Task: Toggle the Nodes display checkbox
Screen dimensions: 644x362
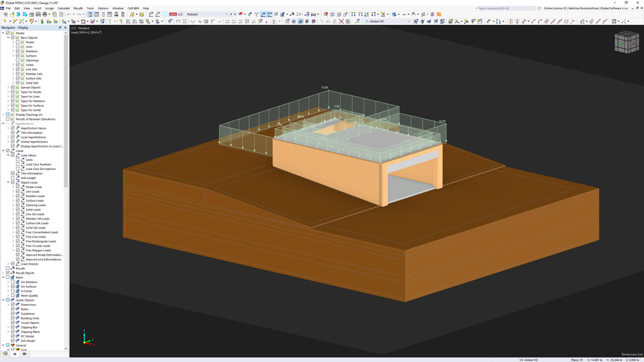Action: pyautogui.click(x=17, y=43)
